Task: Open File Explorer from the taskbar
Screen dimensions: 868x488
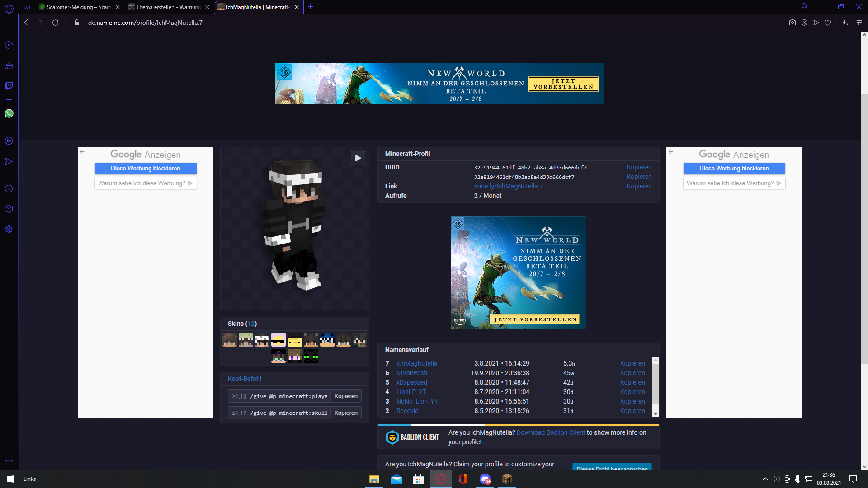Action: pos(374,479)
